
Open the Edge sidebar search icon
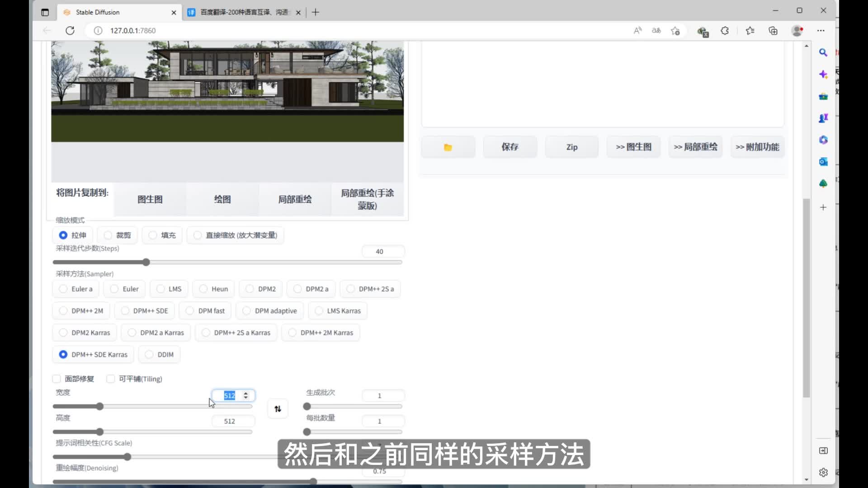click(x=823, y=52)
